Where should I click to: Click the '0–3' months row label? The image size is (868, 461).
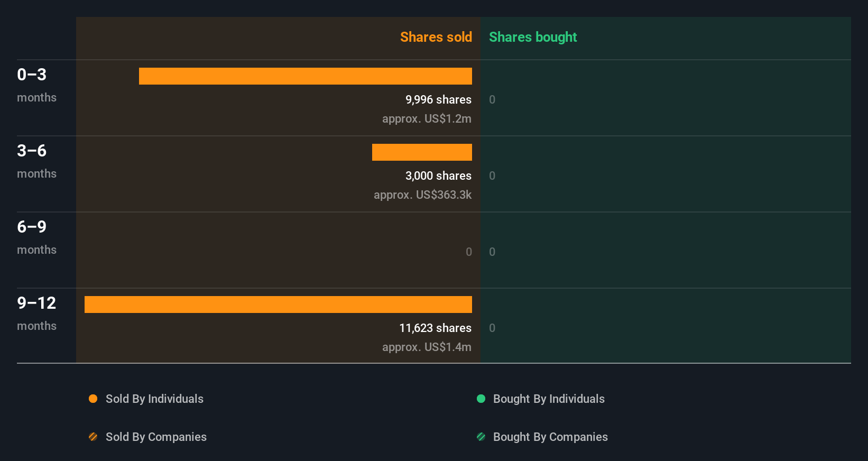tap(32, 75)
